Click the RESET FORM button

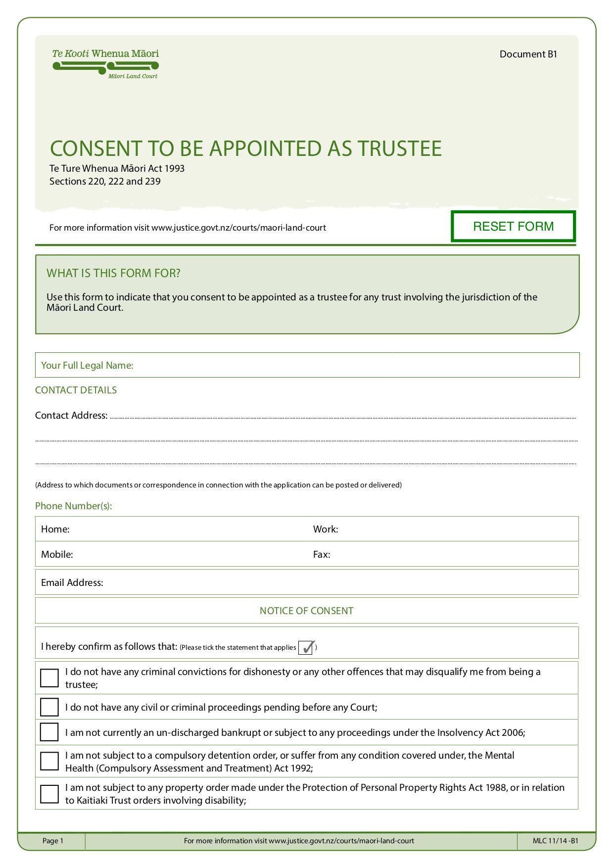513,226
